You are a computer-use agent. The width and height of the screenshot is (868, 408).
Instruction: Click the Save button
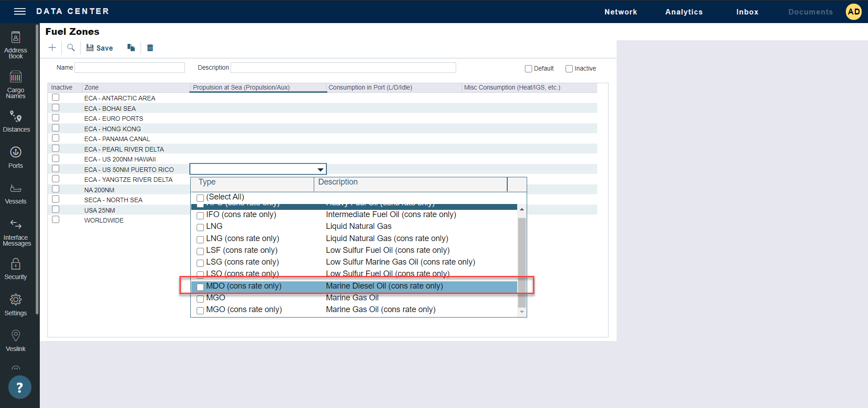[100, 48]
